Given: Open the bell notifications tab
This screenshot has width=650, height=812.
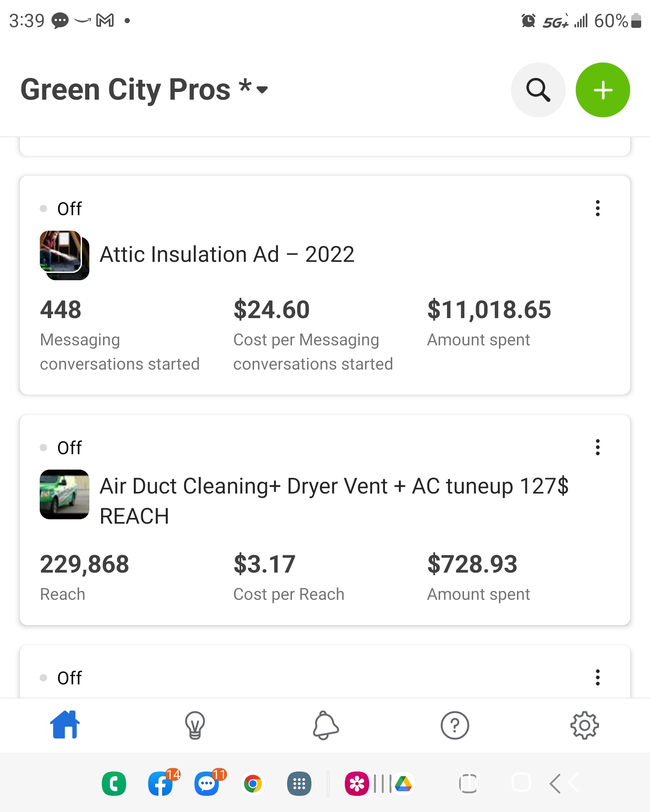Looking at the screenshot, I should click(x=325, y=725).
